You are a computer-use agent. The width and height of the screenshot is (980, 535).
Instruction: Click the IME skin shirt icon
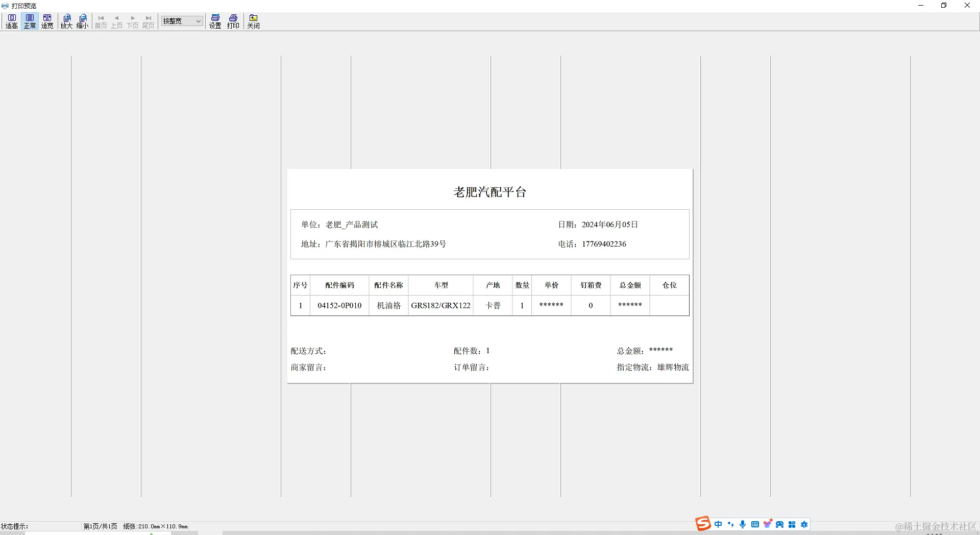[767, 524]
